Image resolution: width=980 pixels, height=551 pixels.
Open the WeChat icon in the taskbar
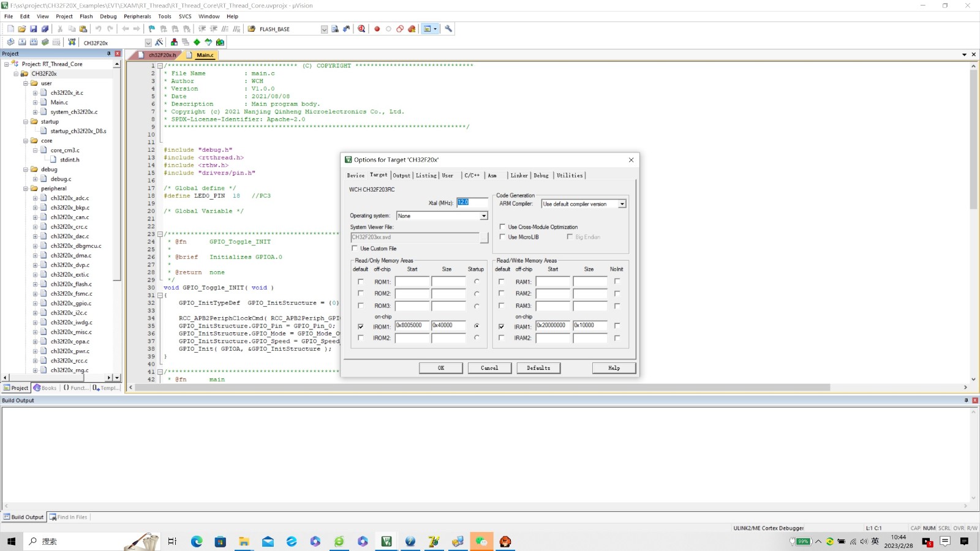click(481, 541)
